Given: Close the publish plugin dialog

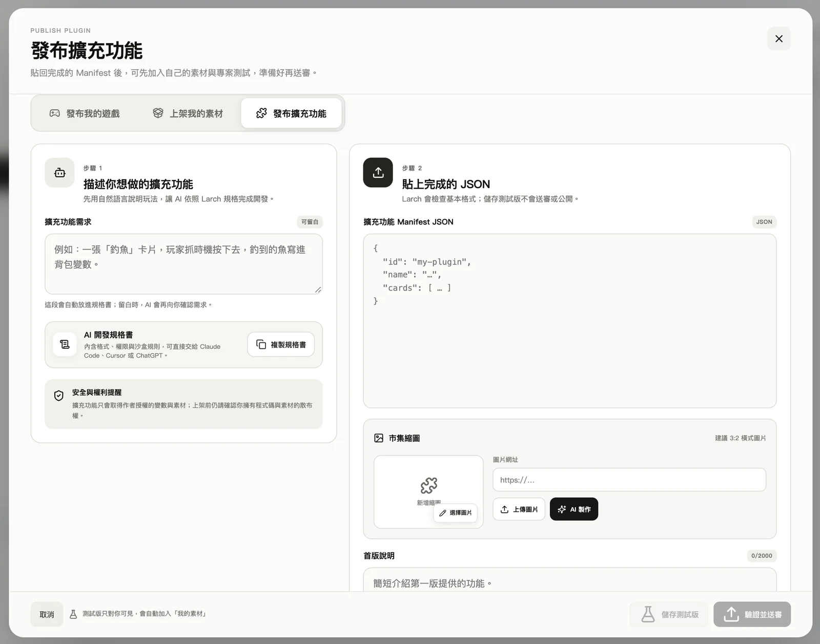Looking at the screenshot, I should (x=778, y=38).
